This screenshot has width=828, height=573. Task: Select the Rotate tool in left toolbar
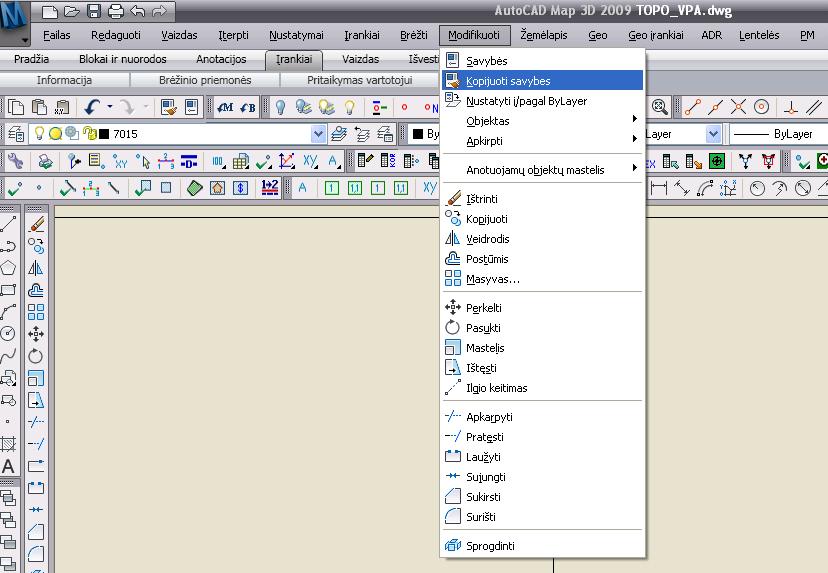tap(36, 356)
